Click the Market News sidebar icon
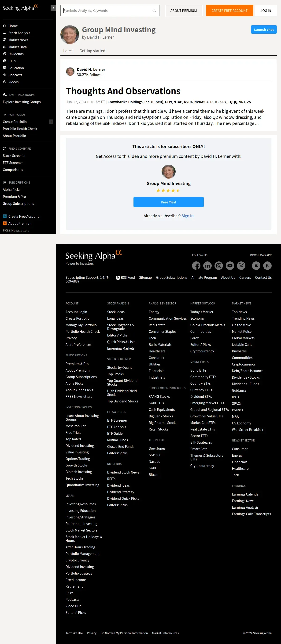 point(4,40)
